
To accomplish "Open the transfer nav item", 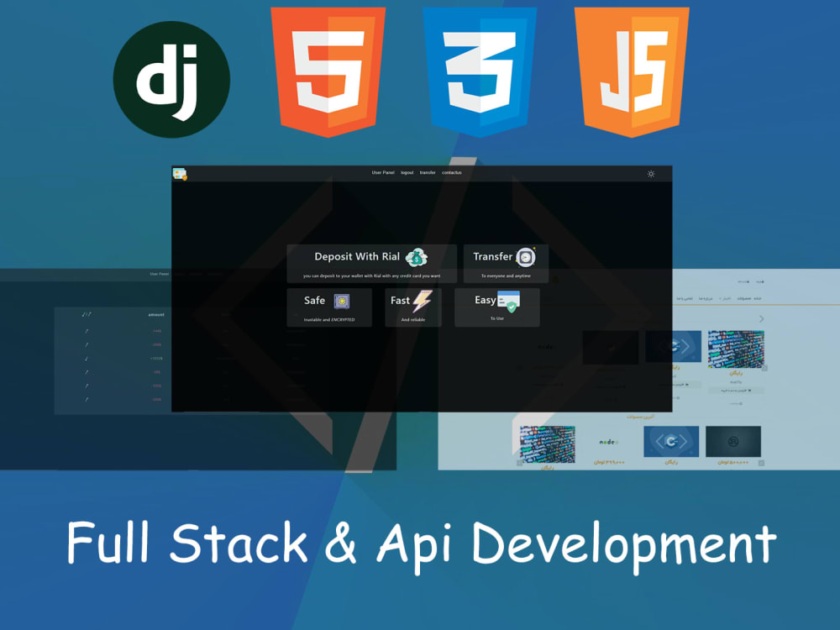I will pos(428,172).
